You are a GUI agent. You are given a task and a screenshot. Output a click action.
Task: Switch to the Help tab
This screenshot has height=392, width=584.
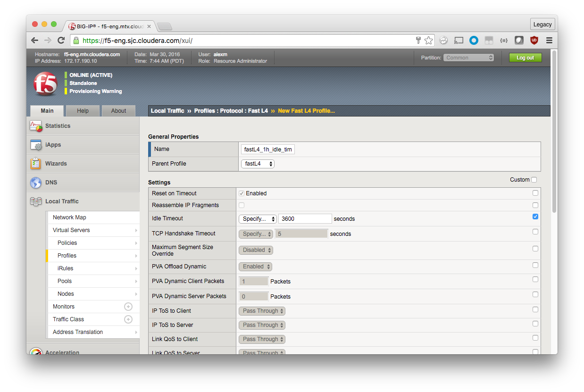pos(83,111)
